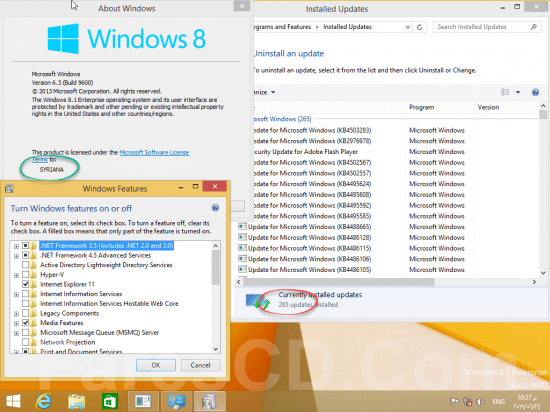Change view layout icon in Installed Updates
The width and height of the screenshot is (550, 412).
(505, 92)
